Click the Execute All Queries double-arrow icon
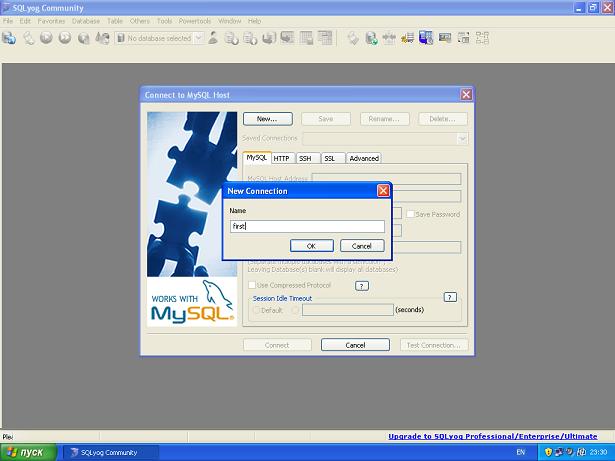The image size is (615, 461). [65, 38]
